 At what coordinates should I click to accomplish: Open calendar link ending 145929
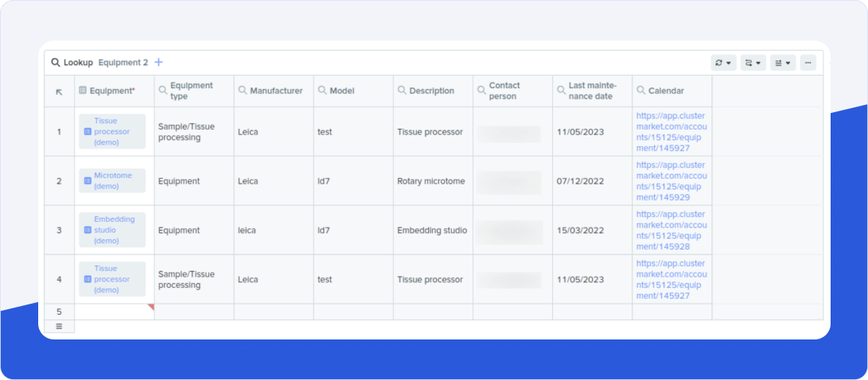pyautogui.click(x=671, y=181)
